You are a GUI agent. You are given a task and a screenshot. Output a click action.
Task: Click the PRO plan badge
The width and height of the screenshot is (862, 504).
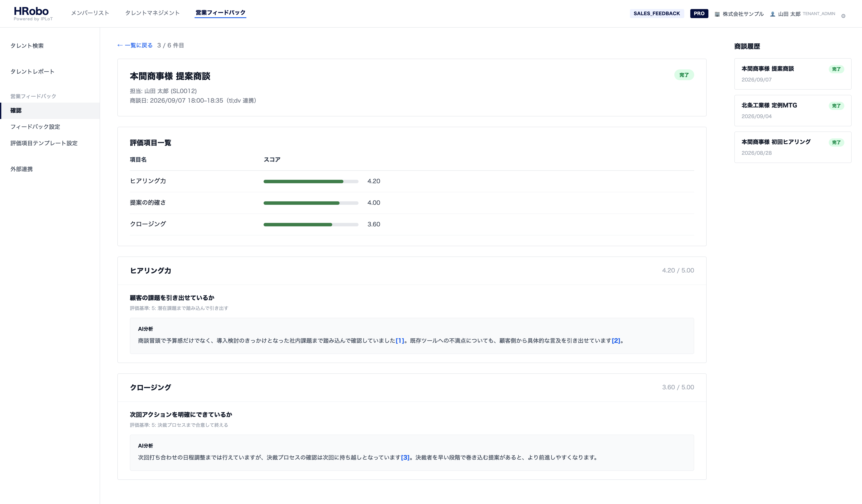click(x=699, y=13)
